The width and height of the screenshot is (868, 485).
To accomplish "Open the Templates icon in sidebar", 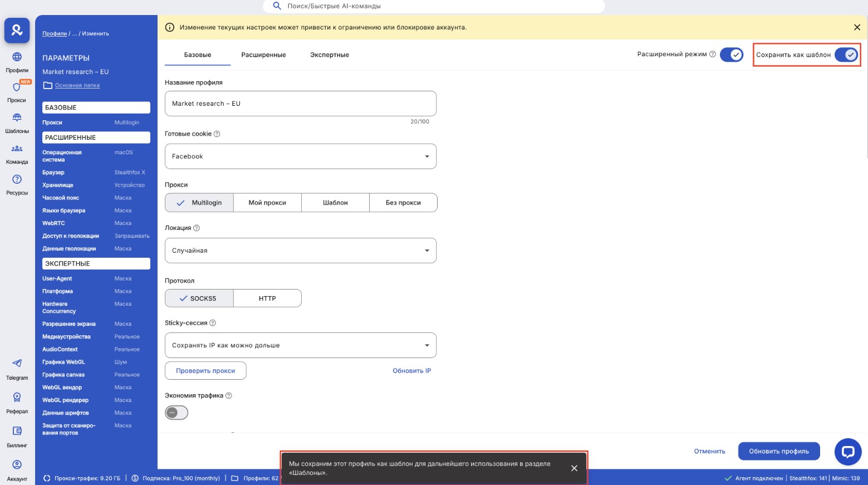I will point(17,118).
